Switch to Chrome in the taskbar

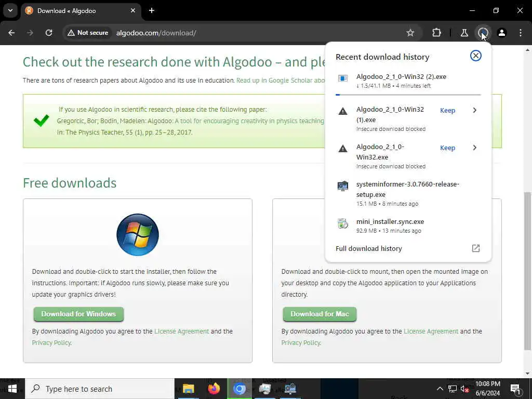239,389
